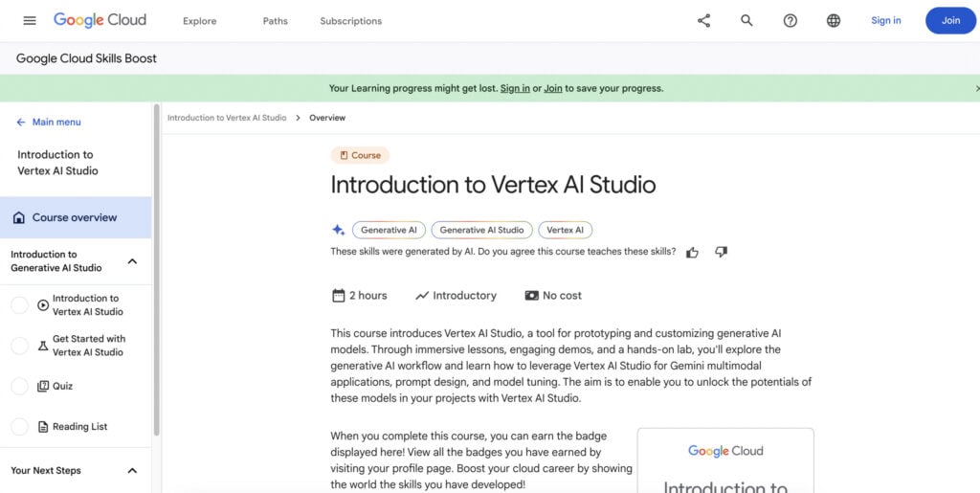Click the AI sparkle icon
980x493 pixels.
coord(338,230)
